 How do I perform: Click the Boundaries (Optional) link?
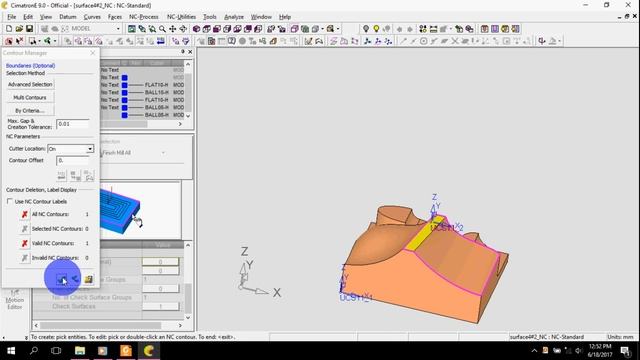(30, 65)
